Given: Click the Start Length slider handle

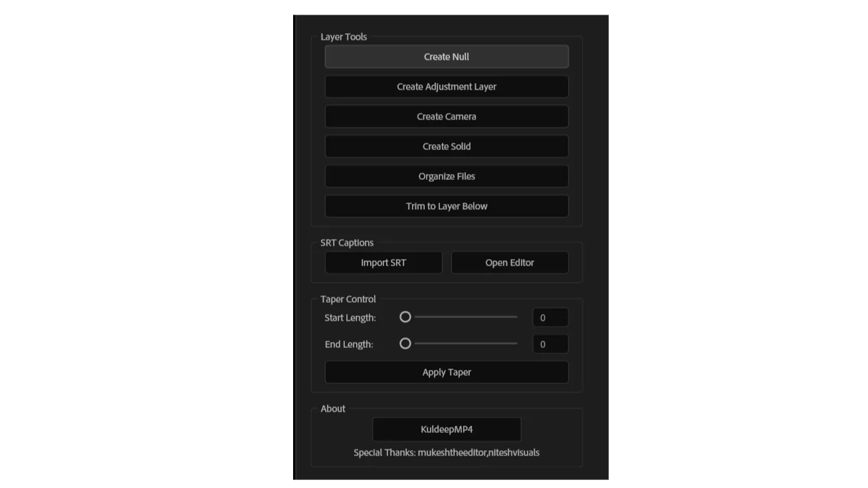Looking at the screenshot, I should click(x=405, y=317).
